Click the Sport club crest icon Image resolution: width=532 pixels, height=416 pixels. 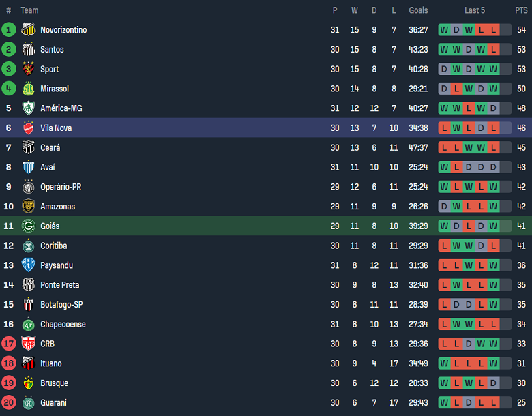28,69
